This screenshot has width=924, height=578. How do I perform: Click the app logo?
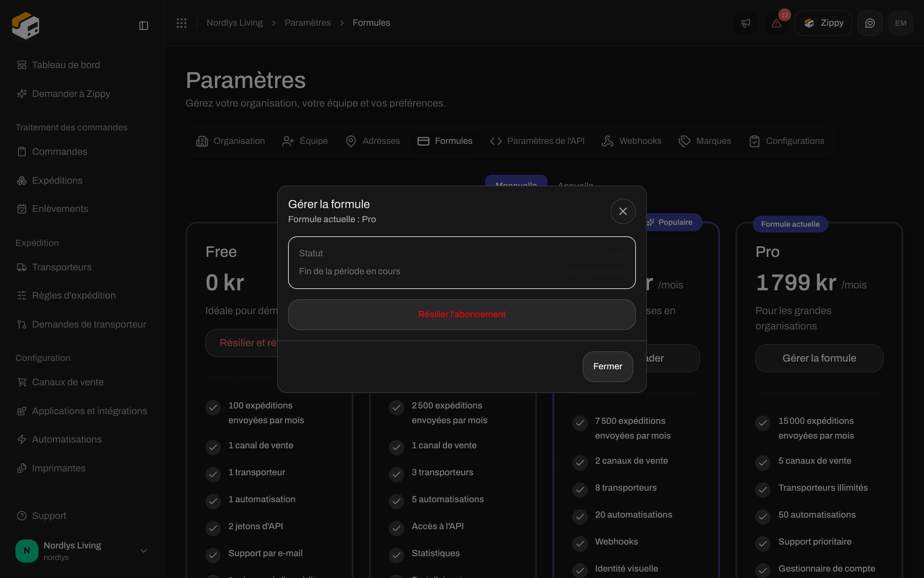(26, 26)
